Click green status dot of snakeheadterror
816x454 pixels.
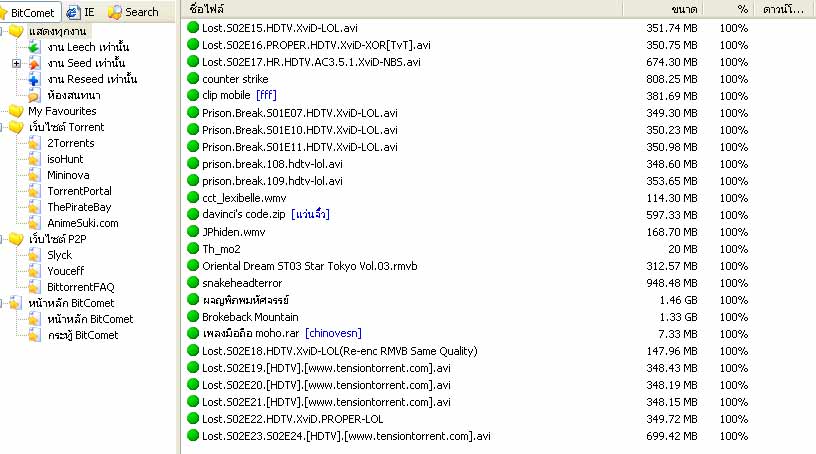[193, 283]
